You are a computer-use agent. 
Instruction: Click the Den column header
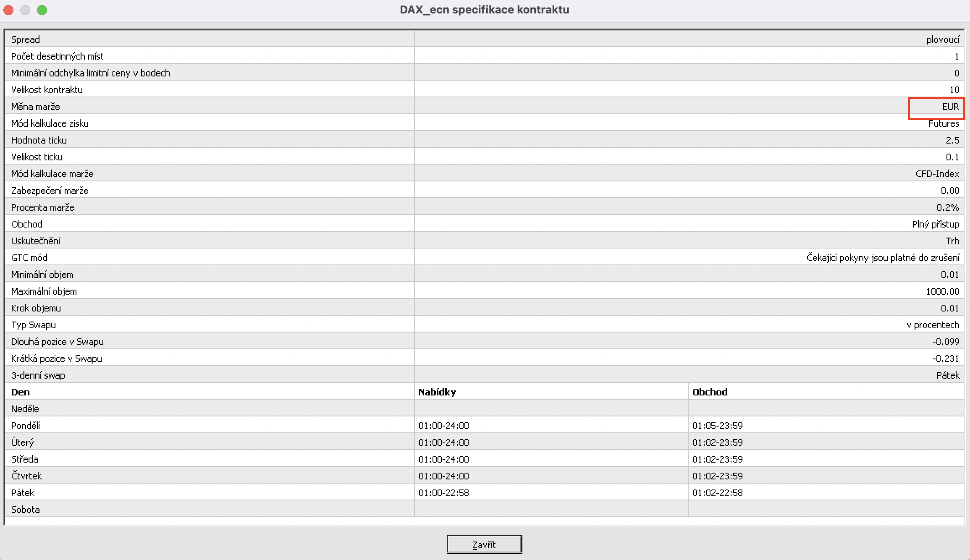pyautogui.click(x=21, y=392)
